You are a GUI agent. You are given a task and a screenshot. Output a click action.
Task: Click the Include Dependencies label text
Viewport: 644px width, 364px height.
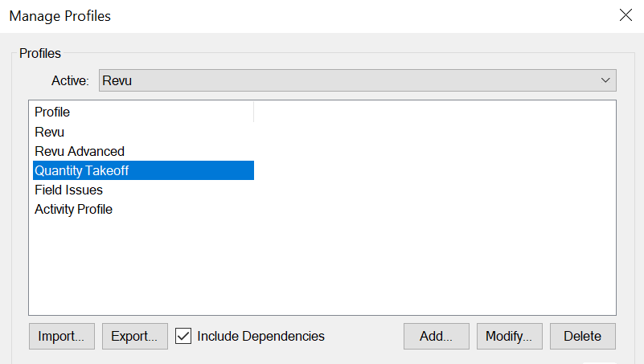(260, 336)
